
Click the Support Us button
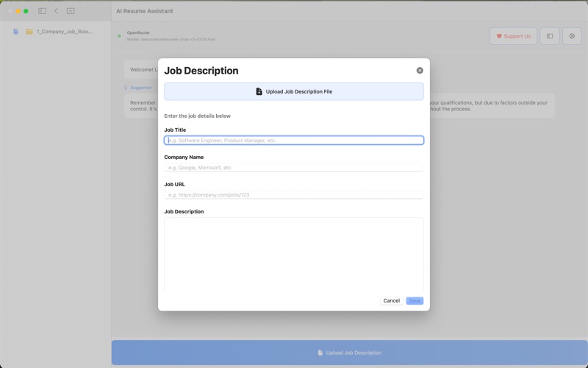(x=513, y=36)
